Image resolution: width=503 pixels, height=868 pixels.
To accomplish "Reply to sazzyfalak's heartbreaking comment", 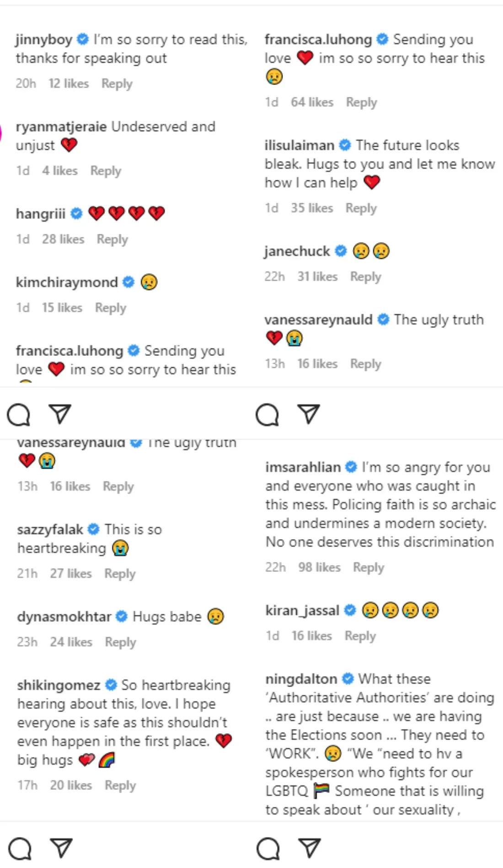I will [x=120, y=573].
